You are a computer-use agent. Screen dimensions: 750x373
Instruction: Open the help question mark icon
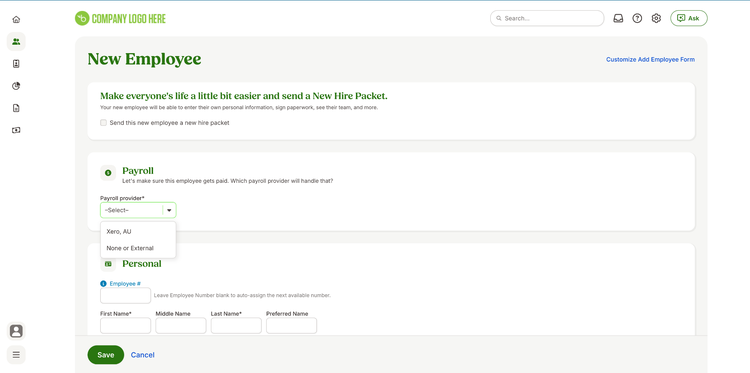637,19
